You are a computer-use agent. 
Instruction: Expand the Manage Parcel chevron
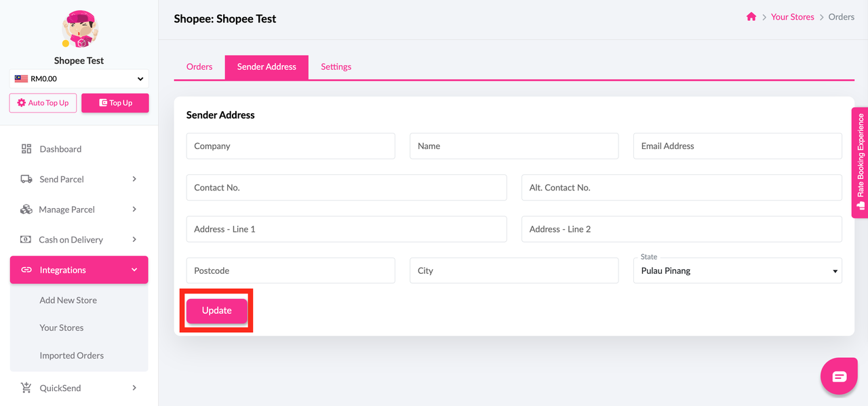pos(134,209)
